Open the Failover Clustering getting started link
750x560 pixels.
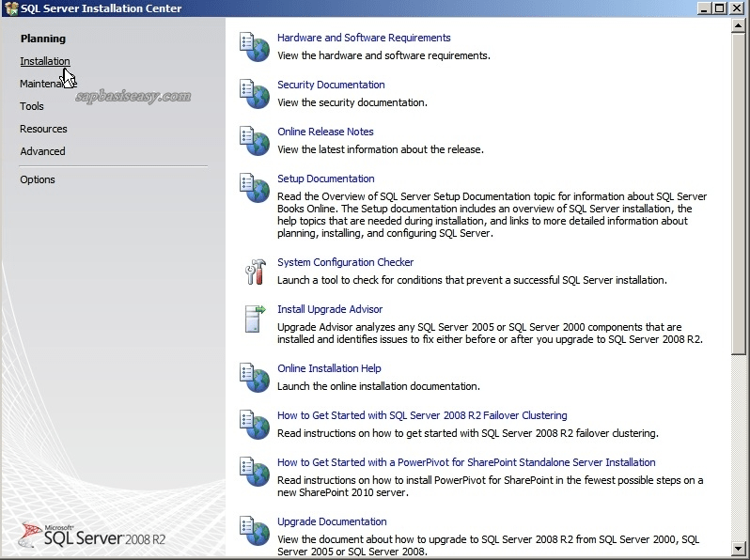coord(422,415)
